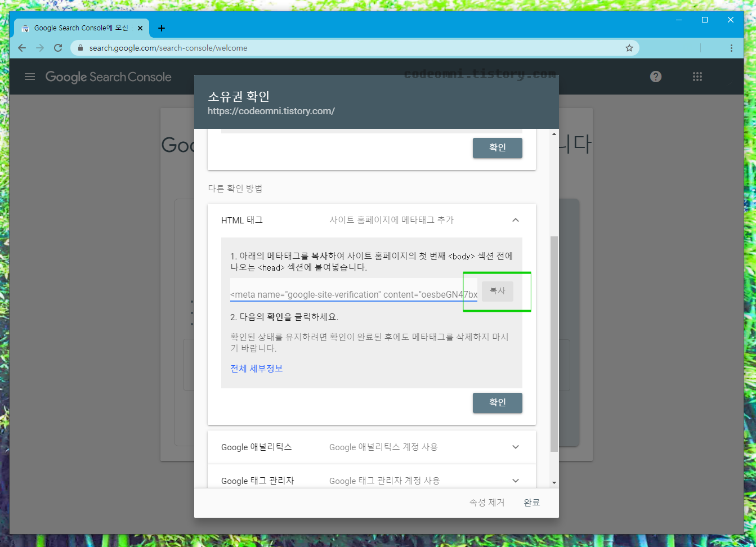The height and width of the screenshot is (547, 756).
Task: Click Google 애널리틱스 계정 사용 description
Action: tap(383, 447)
